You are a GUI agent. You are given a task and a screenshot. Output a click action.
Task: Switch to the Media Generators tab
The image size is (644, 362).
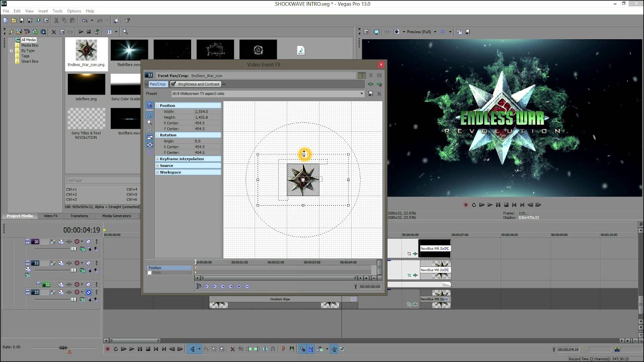pos(117,216)
